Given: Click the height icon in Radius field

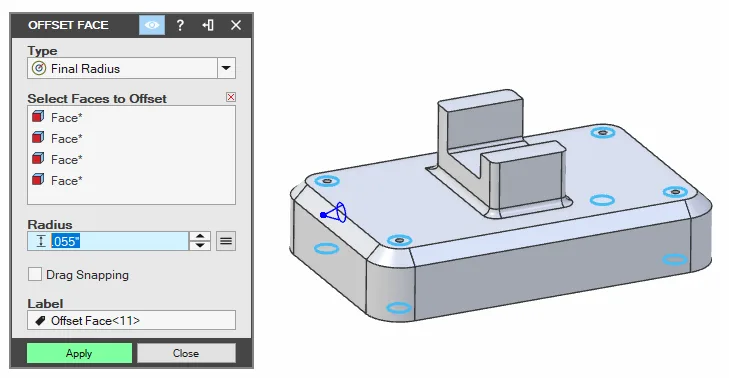Looking at the screenshot, I should pyautogui.click(x=41, y=241).
